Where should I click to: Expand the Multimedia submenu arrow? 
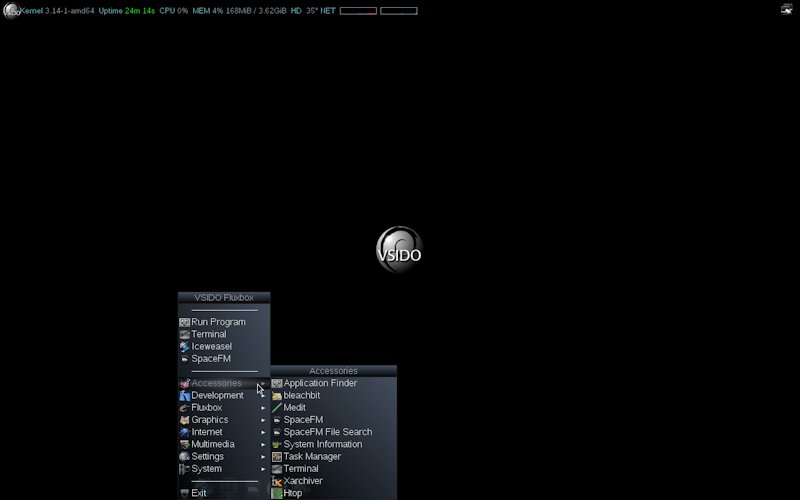click(263, 445)
